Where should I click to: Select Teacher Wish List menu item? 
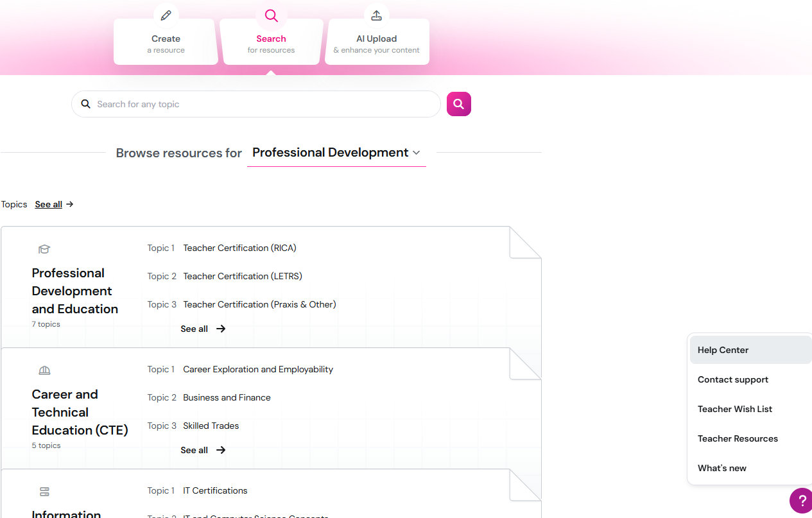750,409
